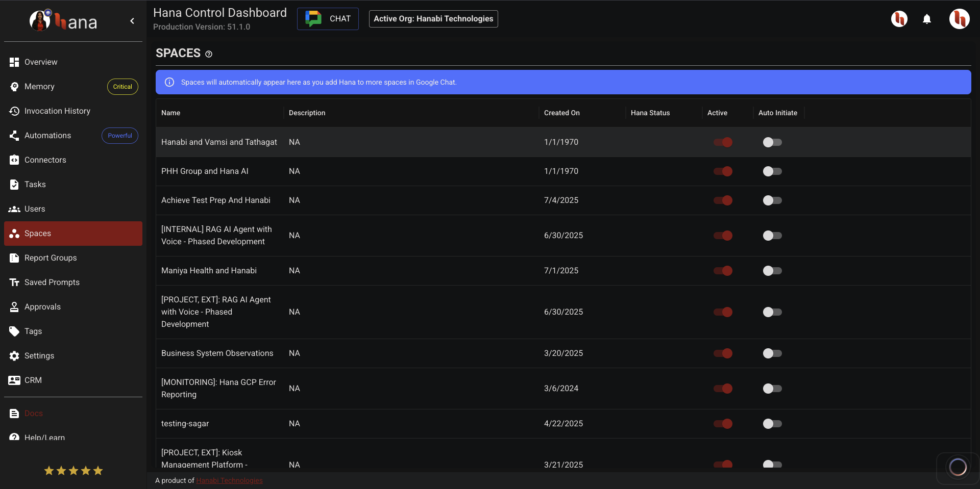Click the five-star rating row
This screenshot has height=489, width=980.
pyautogui.click(x=73, y=471)
